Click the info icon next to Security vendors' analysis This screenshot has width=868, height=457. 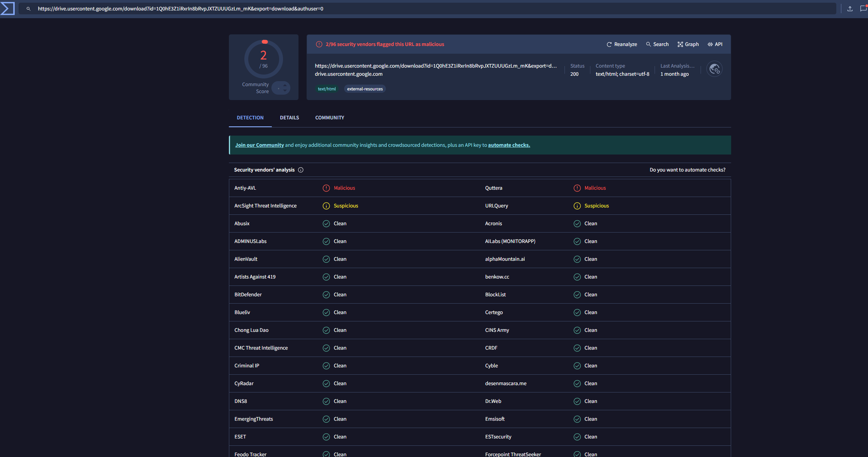[301, 170]
